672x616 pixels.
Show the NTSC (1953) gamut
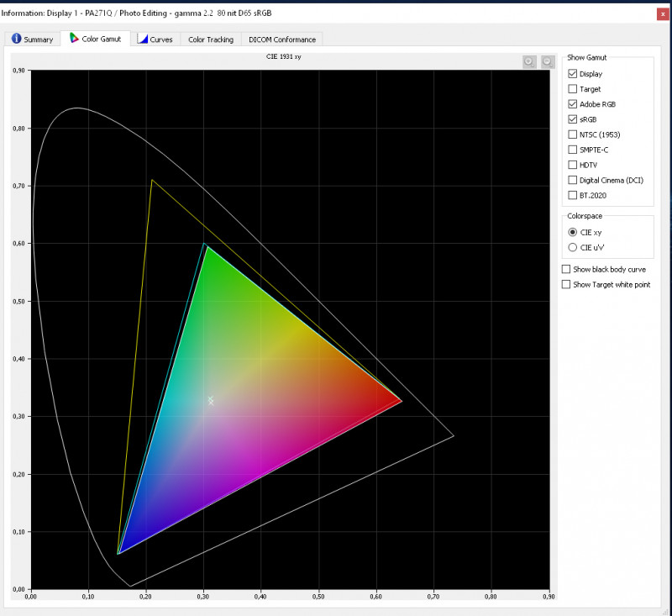(573, 134)
